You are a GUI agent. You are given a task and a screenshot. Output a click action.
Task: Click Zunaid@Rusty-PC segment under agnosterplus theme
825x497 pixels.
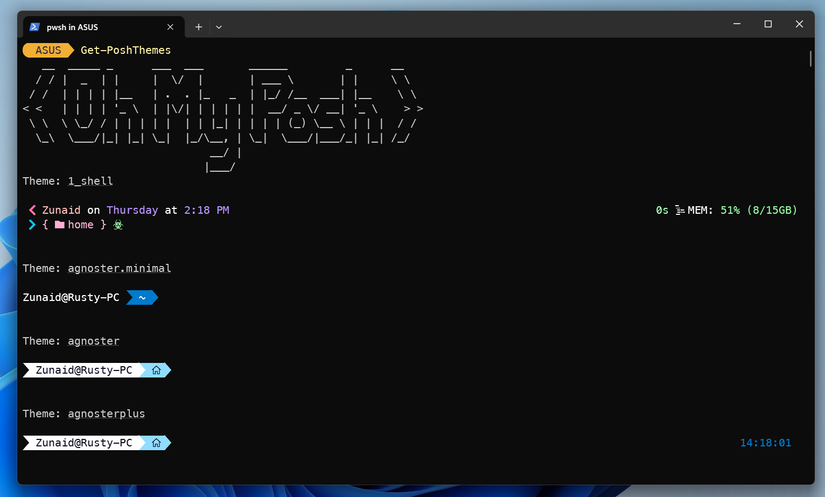pos(84,443)
